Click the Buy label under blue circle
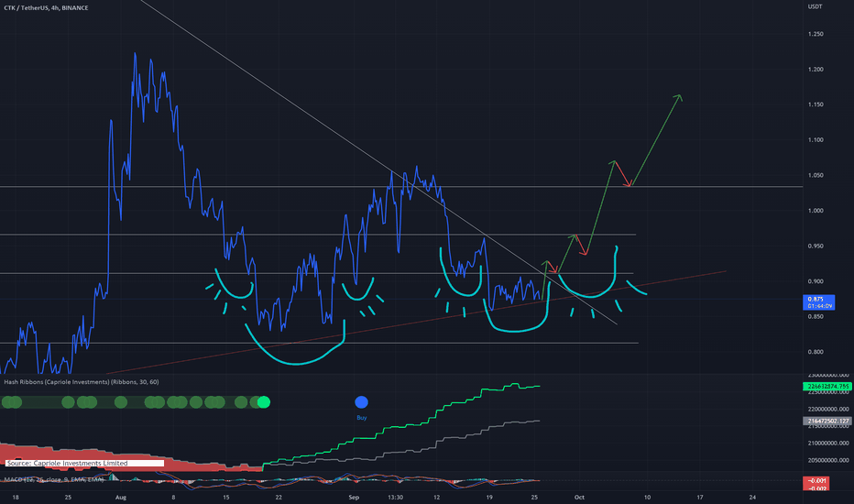854x504 pixels. pos(362,418)
